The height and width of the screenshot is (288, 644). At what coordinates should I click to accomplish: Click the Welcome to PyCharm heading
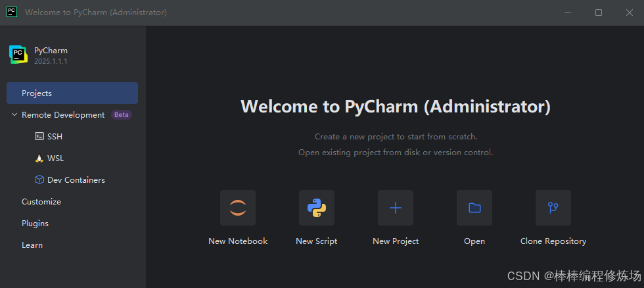[x=396, y=107]
